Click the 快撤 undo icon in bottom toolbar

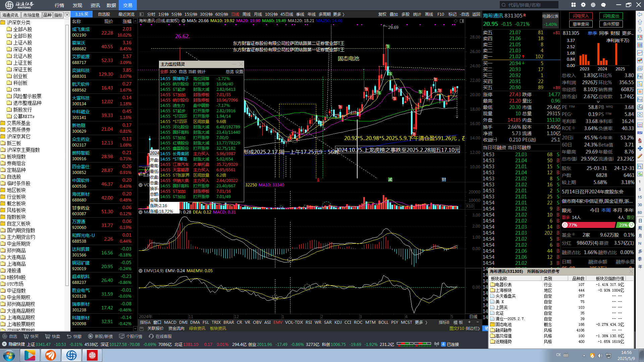click(x=69, y=336)
